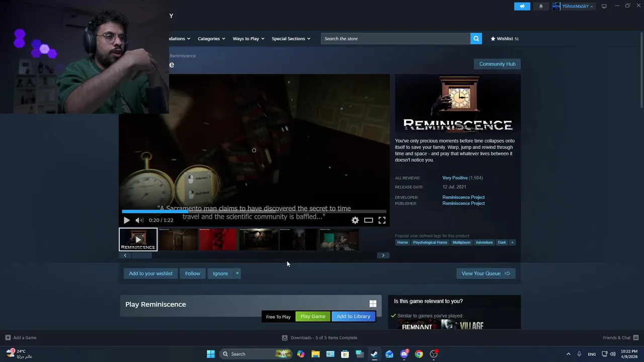Expand more tags with the plus button

point(512,242)
